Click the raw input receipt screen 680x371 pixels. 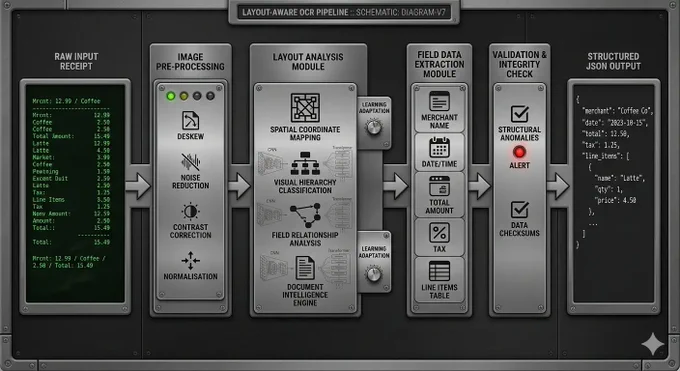[75, 194]
